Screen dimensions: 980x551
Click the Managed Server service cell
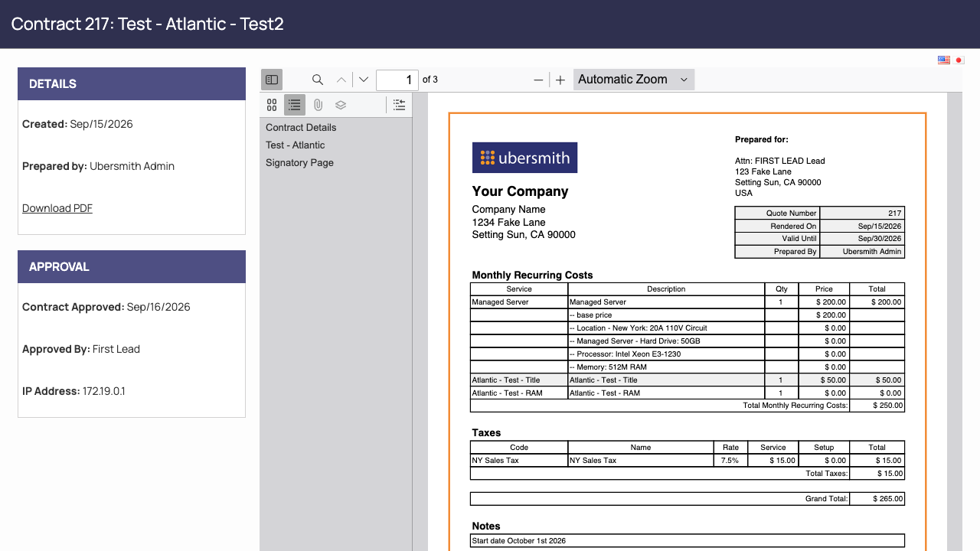[x=519, y=302]
